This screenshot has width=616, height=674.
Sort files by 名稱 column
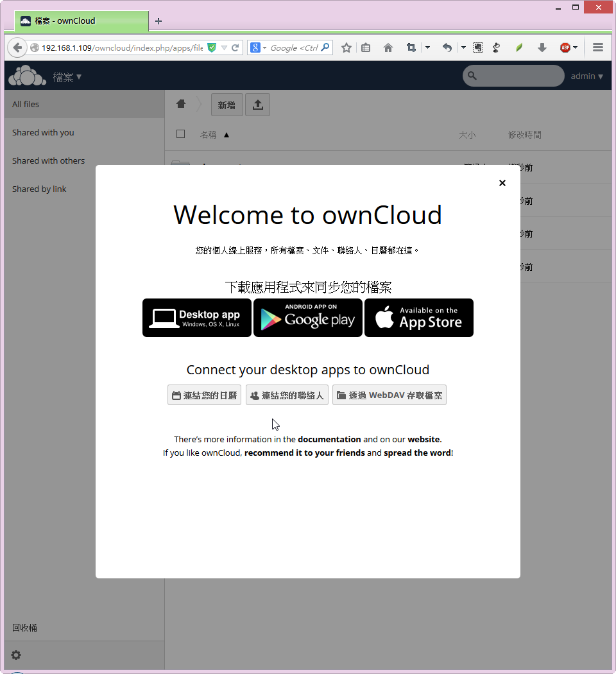[209, 135]
